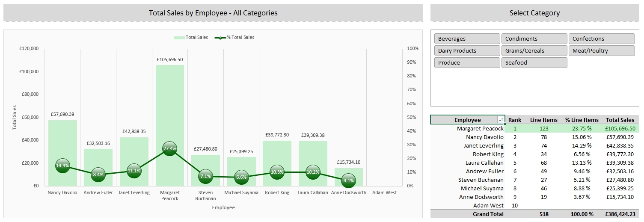Open the Employee column filter dropdown
This screenshot has height=222, width=644.
[x=500, y=120]
